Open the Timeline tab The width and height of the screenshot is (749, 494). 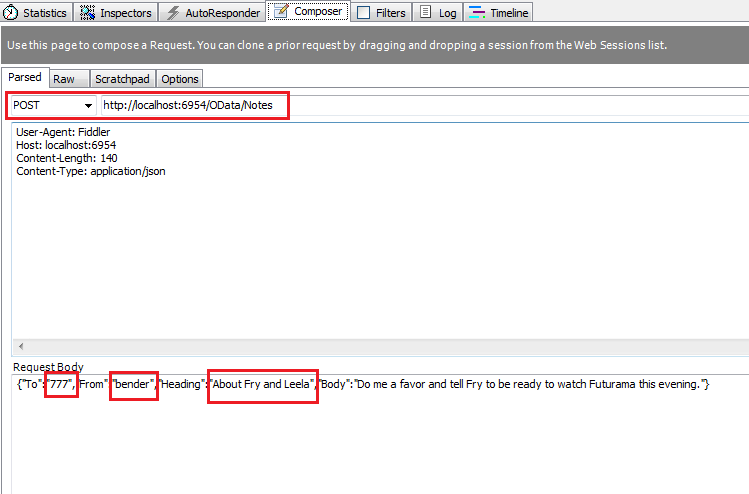coord(498,12)
